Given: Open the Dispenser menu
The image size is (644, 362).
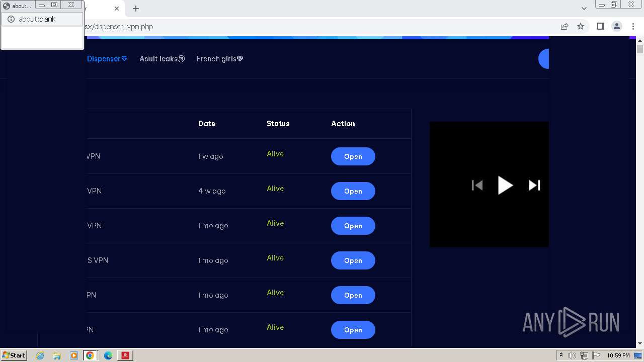Looking at the screenshot, I should 107,59.
